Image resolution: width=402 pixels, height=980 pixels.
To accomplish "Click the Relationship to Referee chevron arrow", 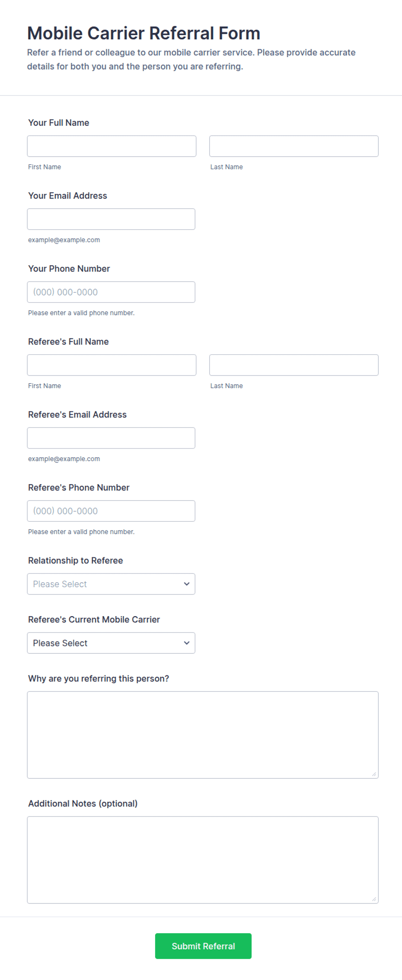I will [x=187, y=584].
